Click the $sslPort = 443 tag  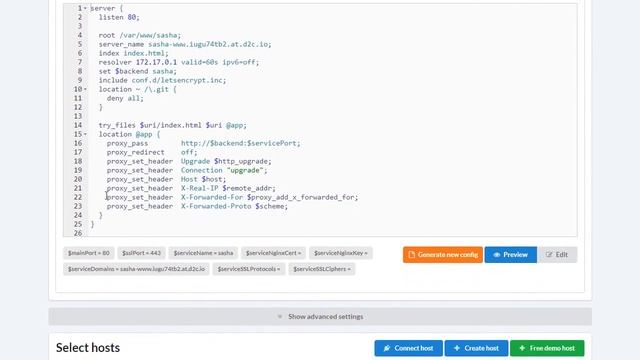(x=141, y=253)
